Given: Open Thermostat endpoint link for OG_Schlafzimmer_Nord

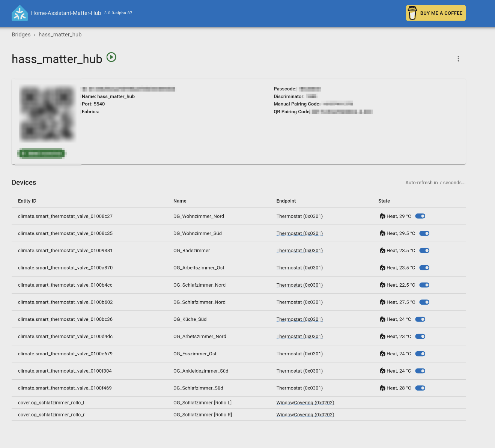Looking at the screenshot, I should tap(299, 285).
